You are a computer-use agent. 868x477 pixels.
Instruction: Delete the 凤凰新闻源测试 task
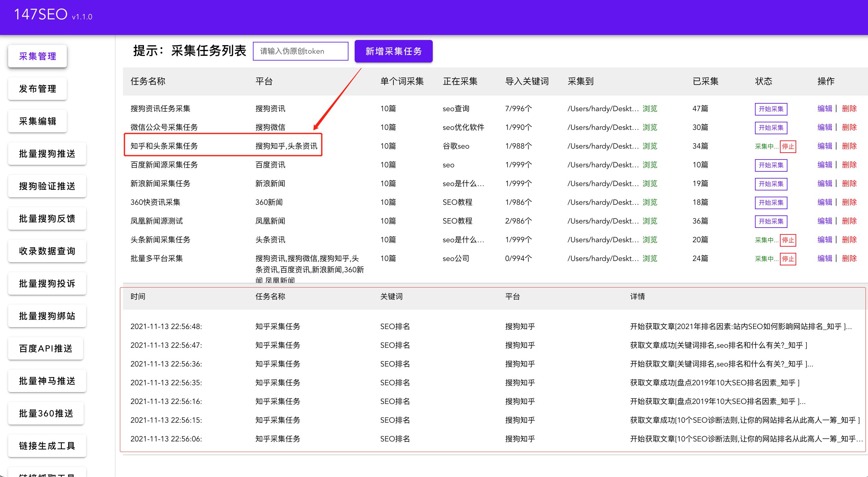849,221
